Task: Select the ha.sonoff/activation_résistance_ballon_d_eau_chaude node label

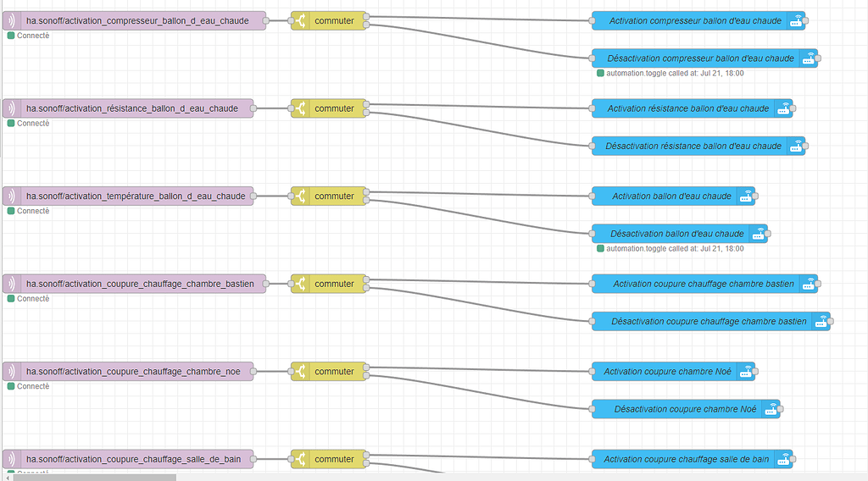Action: pyautogui.click(x=131, y=108)
